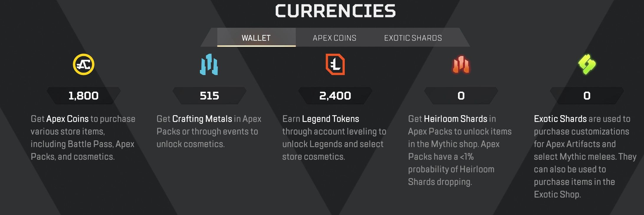
Task: Click the Heirloom Shards description text
Action: (x=459, y=150)
